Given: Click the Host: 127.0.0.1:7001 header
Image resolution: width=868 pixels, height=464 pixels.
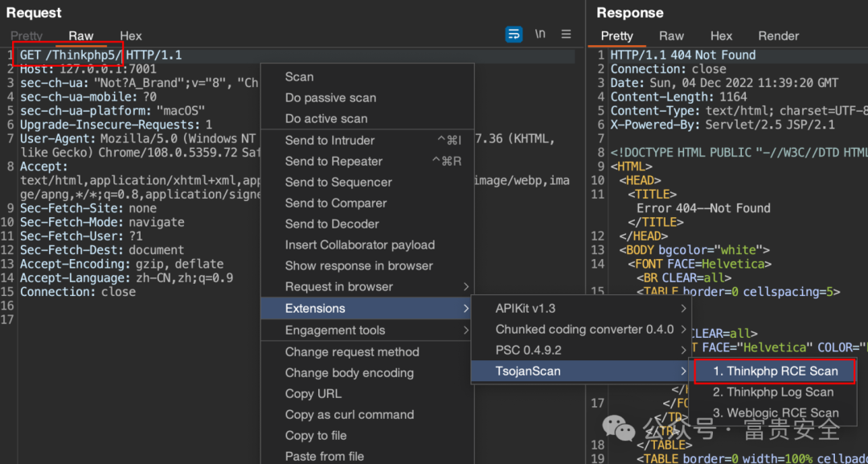Looking at the screenshot, I should point(88,69).
